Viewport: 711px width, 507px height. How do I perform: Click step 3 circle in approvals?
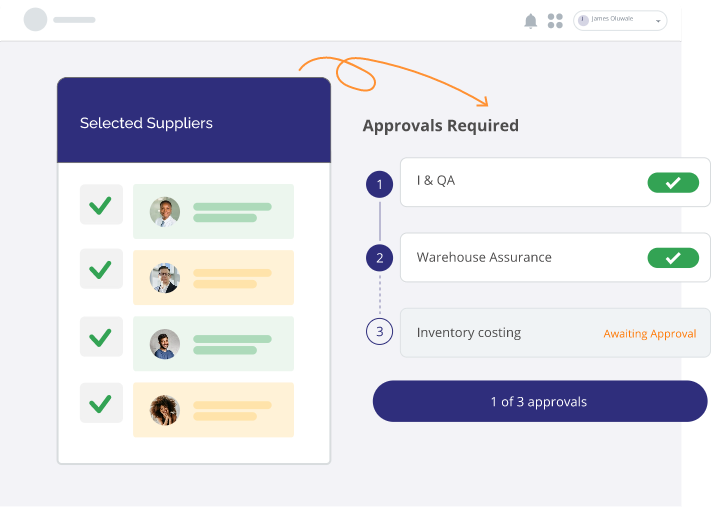[x=379, y=332]
